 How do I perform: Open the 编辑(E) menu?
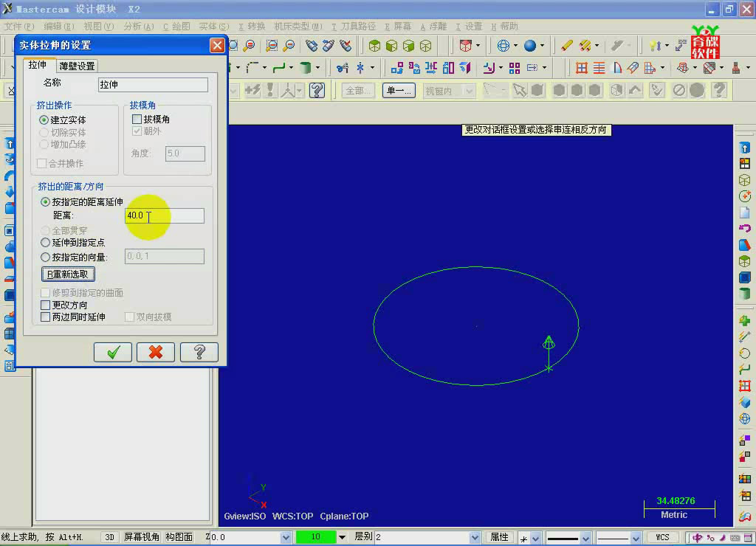pos(59,26)
